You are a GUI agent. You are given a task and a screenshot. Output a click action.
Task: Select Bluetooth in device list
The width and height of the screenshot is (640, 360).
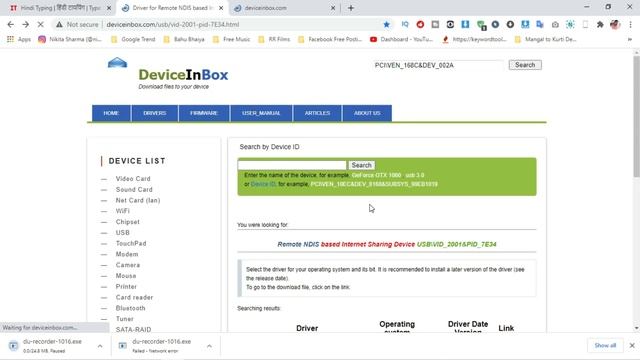coord(131,308)
